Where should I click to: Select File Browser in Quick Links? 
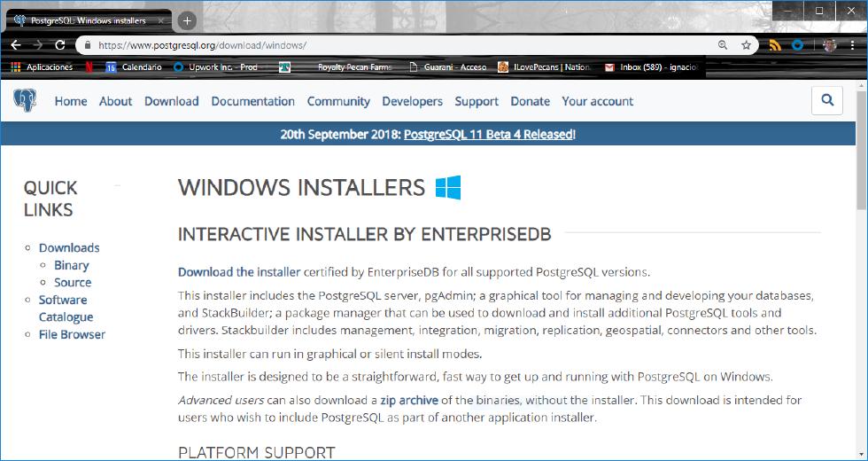click(x=72, y=334)
